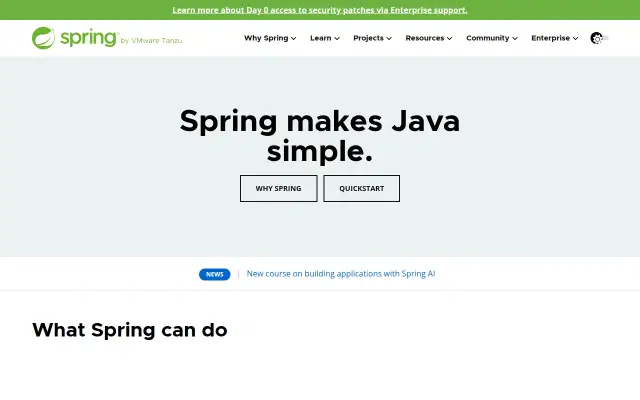Viewport: 640px width, 400px height.
Task: Expand the chevron next to Learn
Action: [x=337, y=38]
